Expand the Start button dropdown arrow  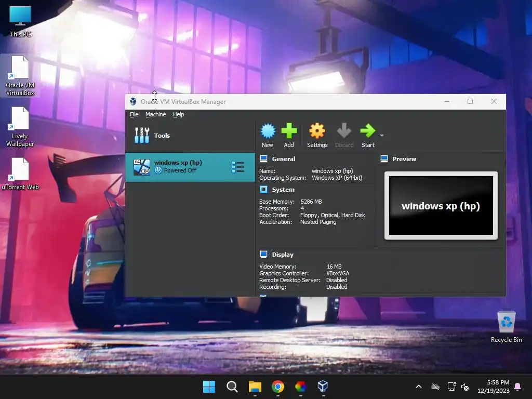(x=382, y=136)
